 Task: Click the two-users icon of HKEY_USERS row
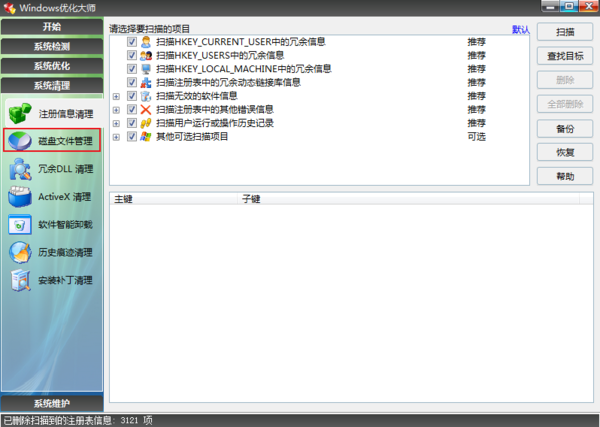click(x=146, y=55)
